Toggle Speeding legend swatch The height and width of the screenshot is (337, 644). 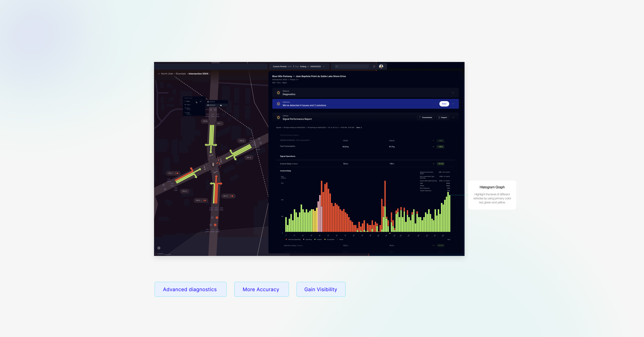(304, 239)
